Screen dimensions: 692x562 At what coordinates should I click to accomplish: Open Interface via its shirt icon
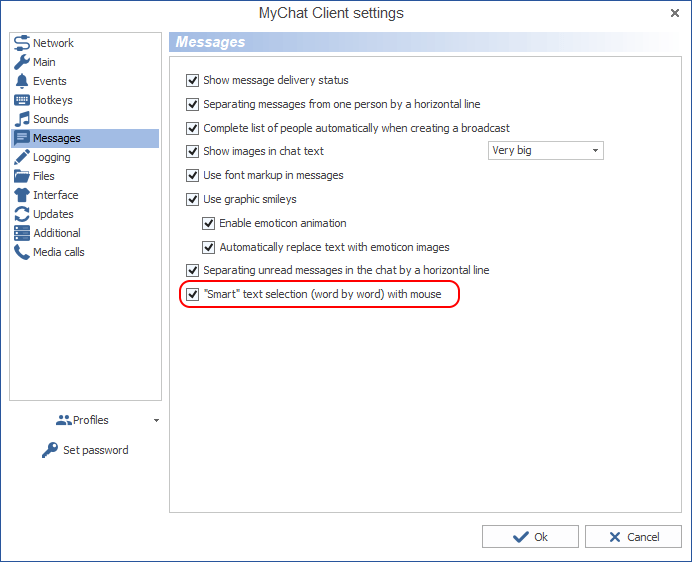[22, 195]
